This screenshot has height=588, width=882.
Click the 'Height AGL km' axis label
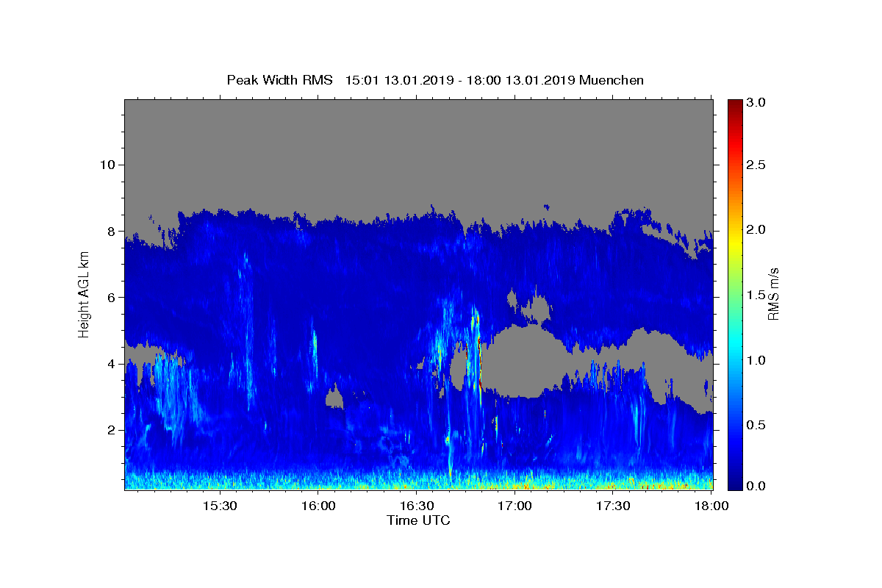84,294
